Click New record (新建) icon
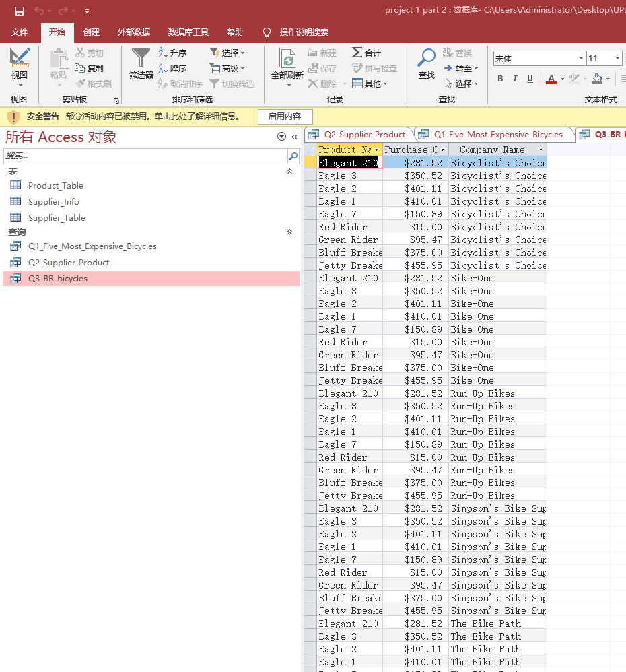This screenshot has width=626, height=672. point(313,53)
